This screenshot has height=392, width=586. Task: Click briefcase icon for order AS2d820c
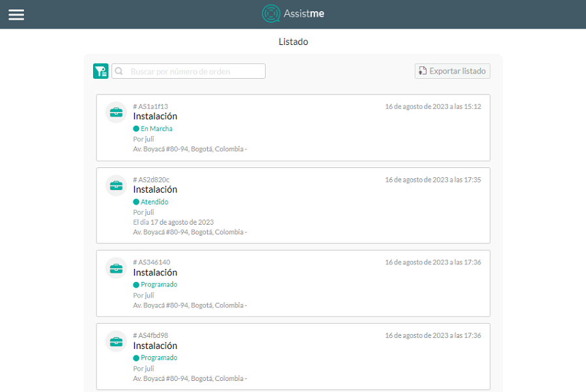[x=116, y=186]
